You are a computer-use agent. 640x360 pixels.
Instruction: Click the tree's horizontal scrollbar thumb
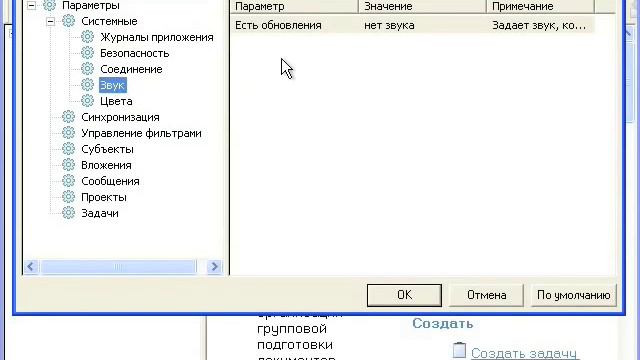click(x=118, y=267)
